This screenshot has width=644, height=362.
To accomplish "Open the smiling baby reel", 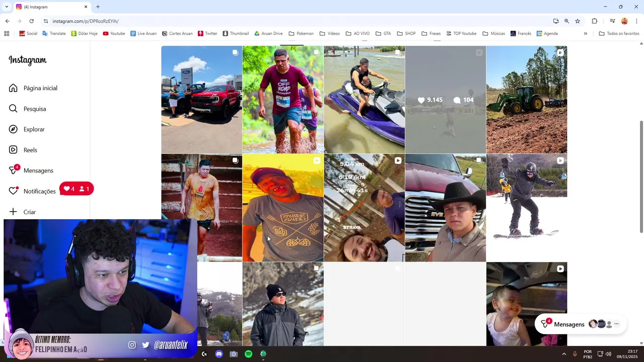I will pyautogui.click(x=527, y=304).
